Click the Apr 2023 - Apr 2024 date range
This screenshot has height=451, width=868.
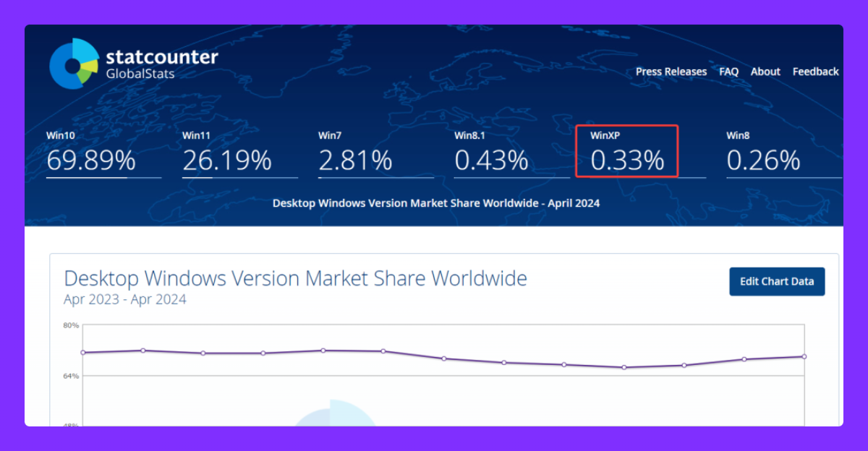(x=125, y=299)
